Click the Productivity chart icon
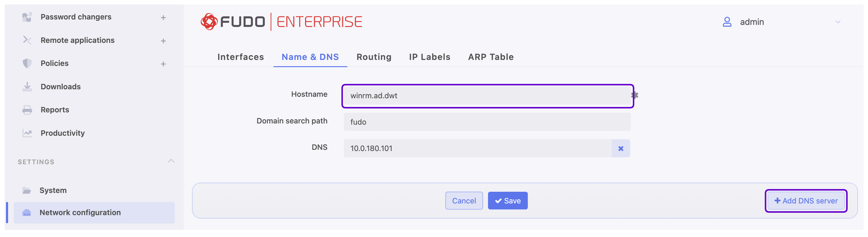The height and width of the screenshot is (237, 868). click(27, 133)
